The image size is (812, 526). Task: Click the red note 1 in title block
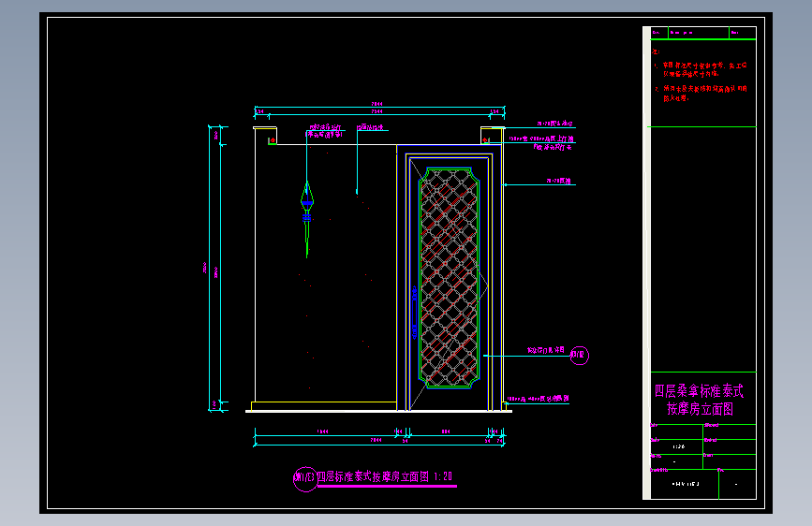701,69
